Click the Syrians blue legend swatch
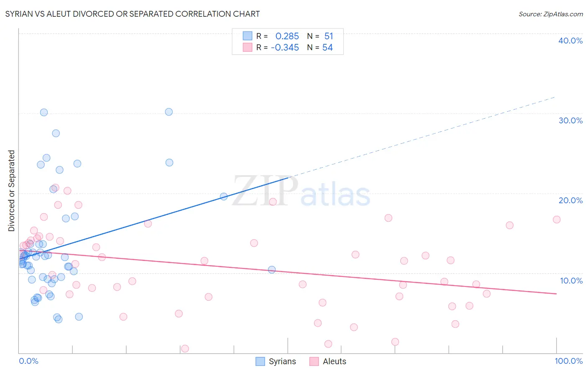 pos(260,361)
